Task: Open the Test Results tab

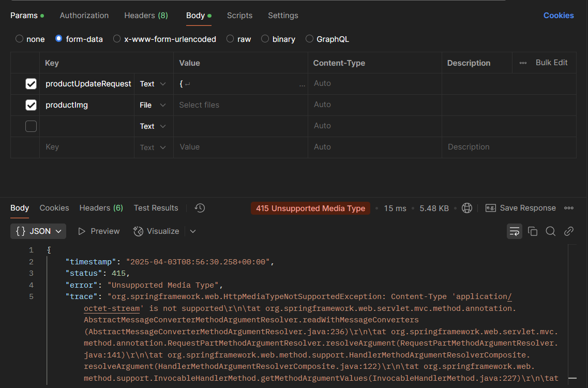Action: tap(156, 208)
